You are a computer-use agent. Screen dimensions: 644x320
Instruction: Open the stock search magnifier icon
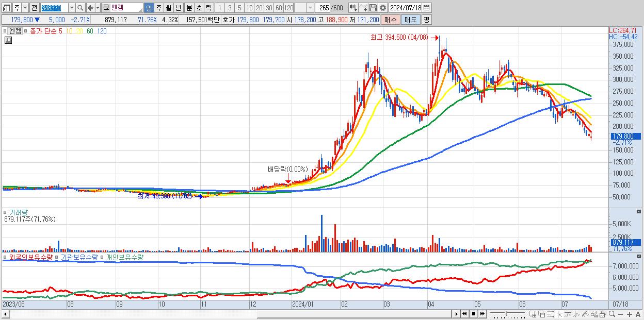point(81,8)
